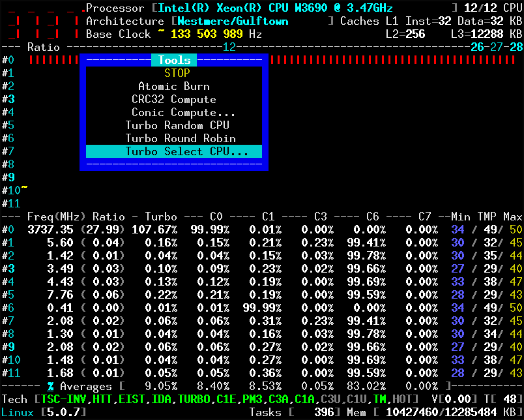This screenshot has height=420, width=524.
Task: Click architecture Westmere/Gulftown text
Action: pyautogui.click(x=233, y=21)
